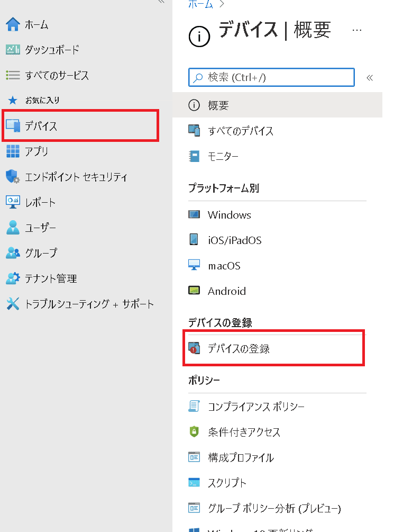The image size is (403, 532).
Task: Collapse the device menu with double chevron
Action: pyautogui.click(x=370, y=78)
